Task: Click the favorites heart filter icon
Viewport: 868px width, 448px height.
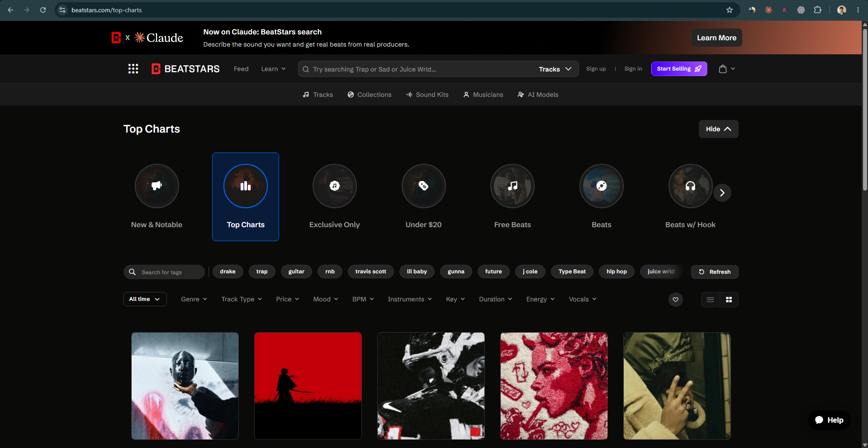Action: 676,300
